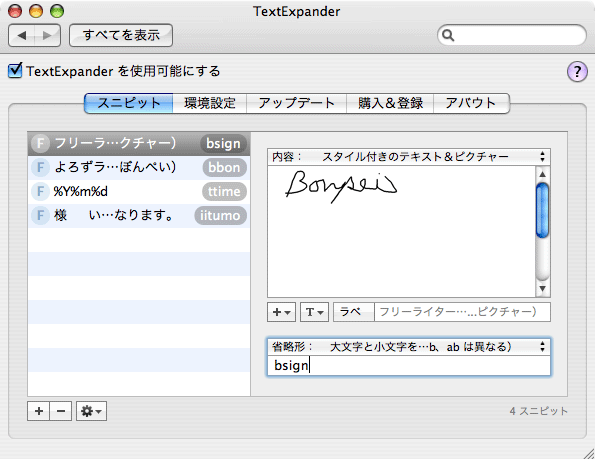Click the iitumo abbreviation badge
This screenshot has width=595, height=459.
[x=220, y=215]
